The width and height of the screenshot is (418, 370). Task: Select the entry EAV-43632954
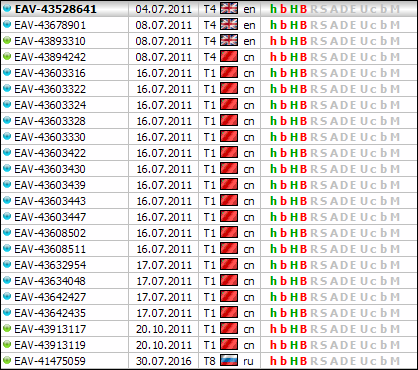coord(50,265)
